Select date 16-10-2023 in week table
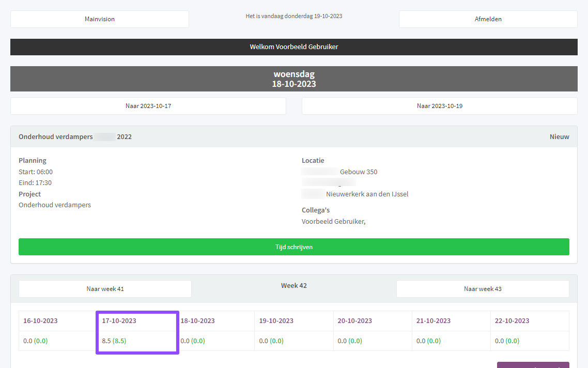 (40, 321)
